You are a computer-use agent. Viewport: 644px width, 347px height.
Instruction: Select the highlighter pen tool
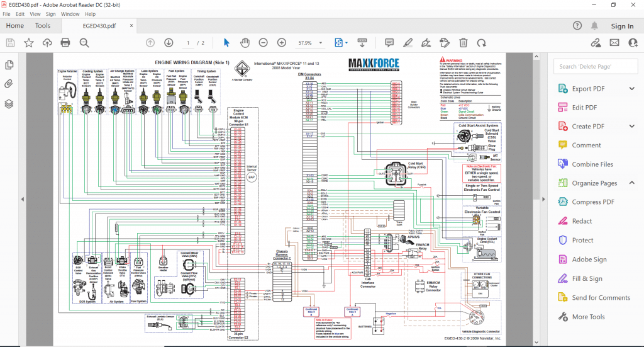pos(408,43)
